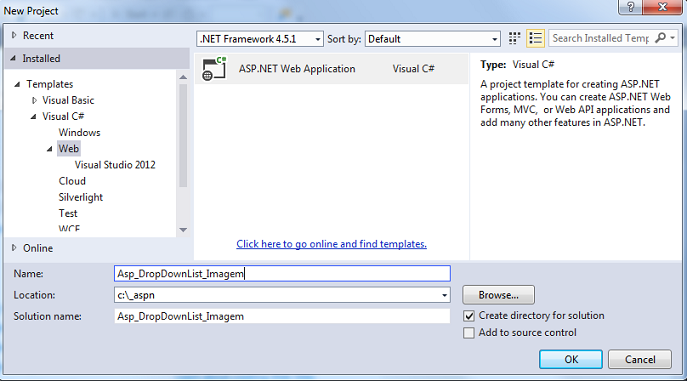Expand the Recent section
This screenshot has height=381, width=687.
pos(14,35)
